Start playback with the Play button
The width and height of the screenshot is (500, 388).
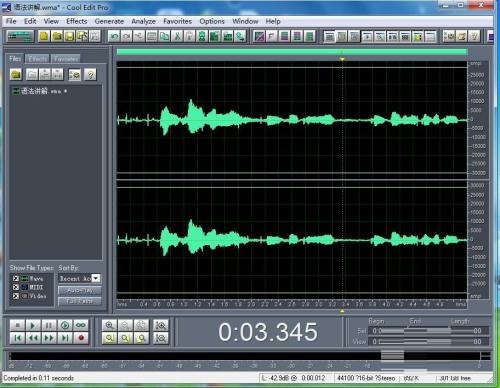click(33, 325)
